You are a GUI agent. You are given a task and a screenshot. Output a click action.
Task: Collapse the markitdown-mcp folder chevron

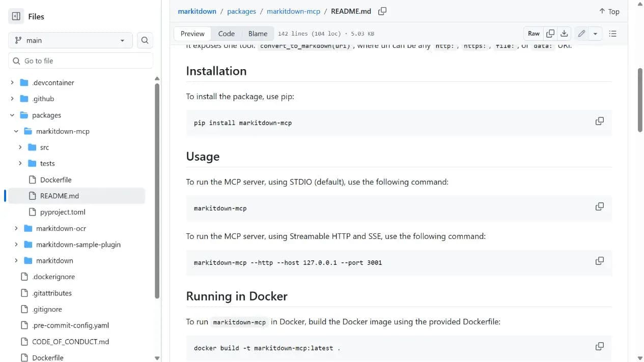[x=16, y=131]
